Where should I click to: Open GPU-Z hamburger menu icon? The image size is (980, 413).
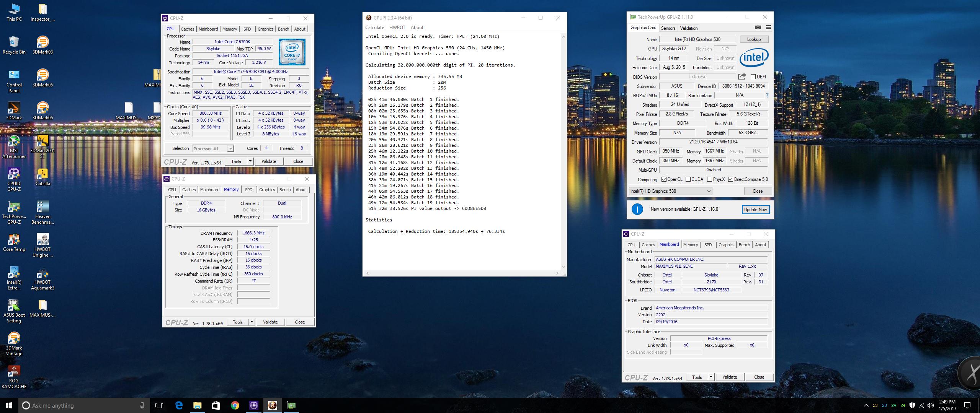tap(768, 28)
